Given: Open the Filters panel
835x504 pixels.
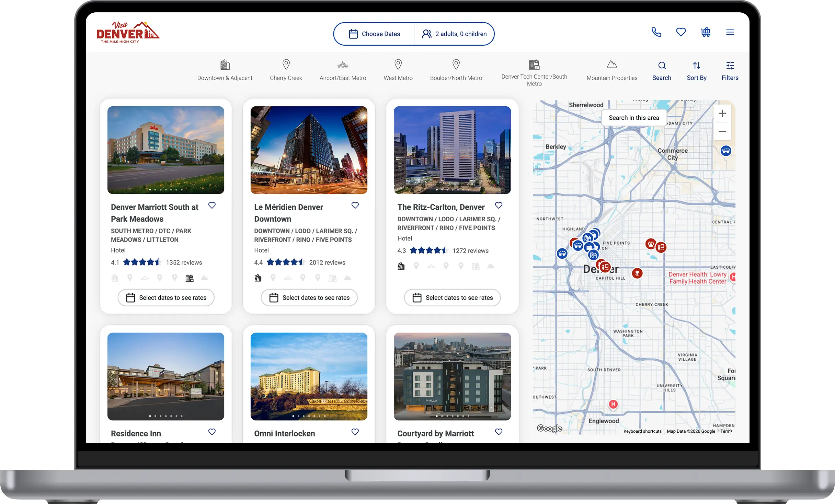Looking at the screenshot, I should 730,71.
